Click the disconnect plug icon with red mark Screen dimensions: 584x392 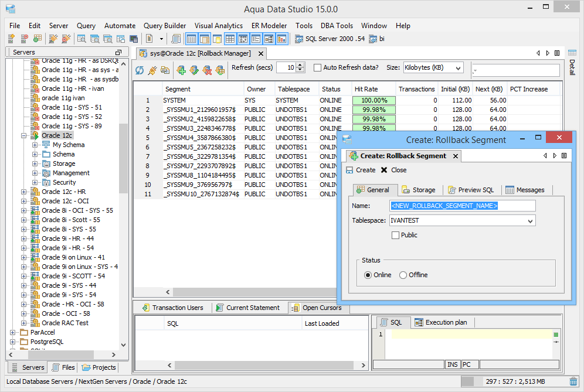coord(66,39)
